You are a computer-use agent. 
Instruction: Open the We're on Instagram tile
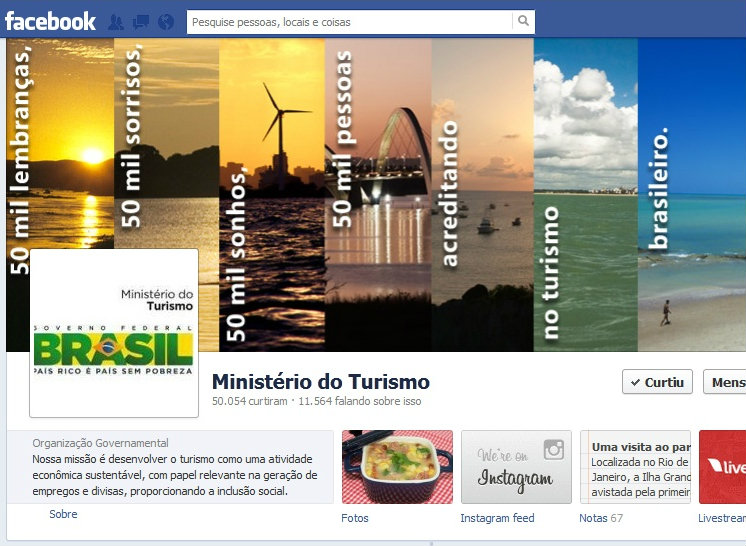click(x=516, y=467)
